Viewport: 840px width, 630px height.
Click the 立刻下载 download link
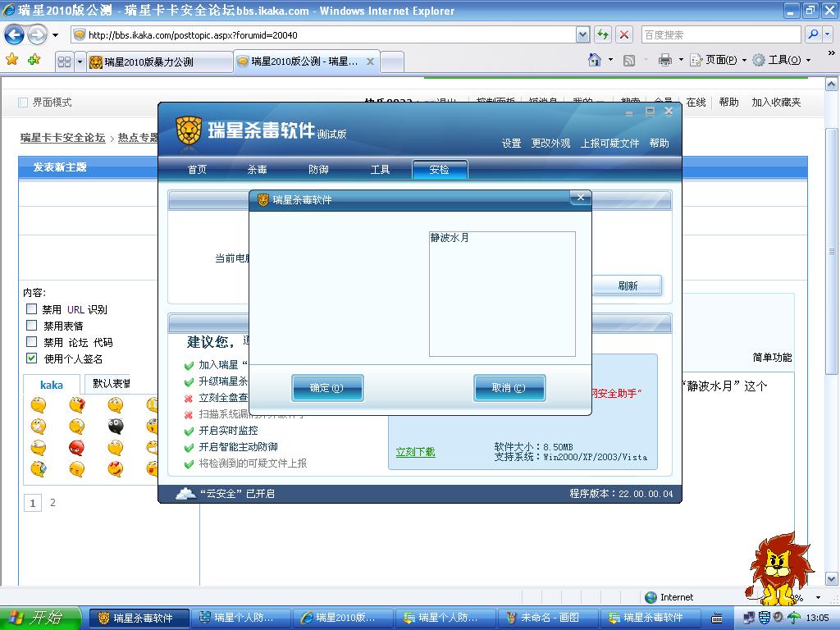pyautogui.click(x=415, y=452)
